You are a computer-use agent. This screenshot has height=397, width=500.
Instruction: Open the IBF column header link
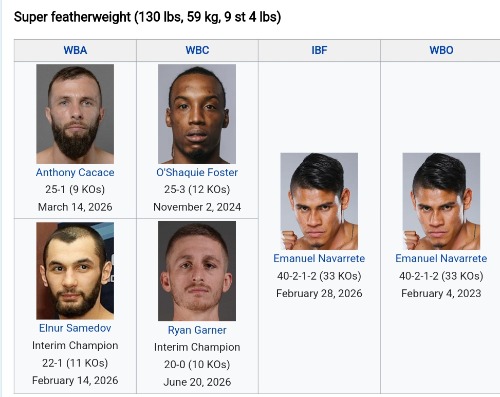tap(319, 50)
